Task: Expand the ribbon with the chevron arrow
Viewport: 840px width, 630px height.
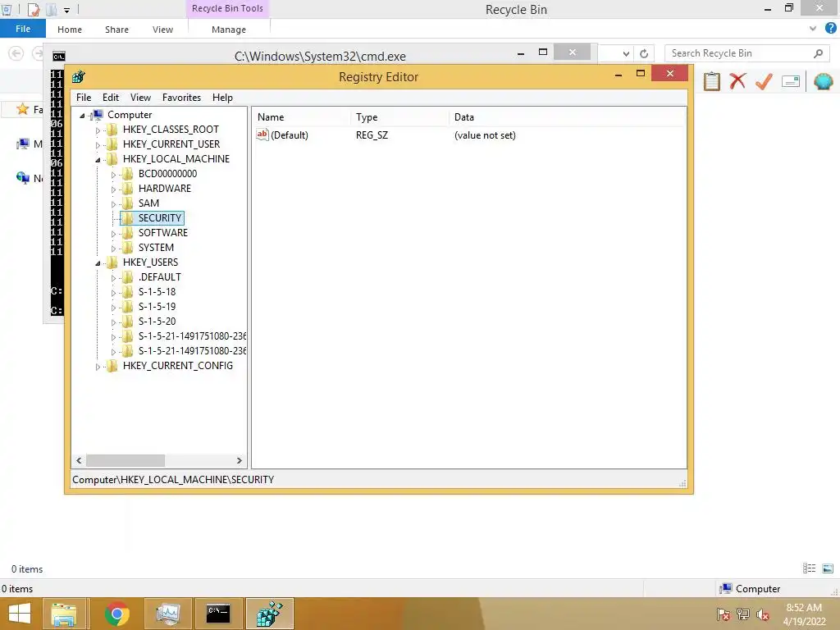Action: click(813, 29)
